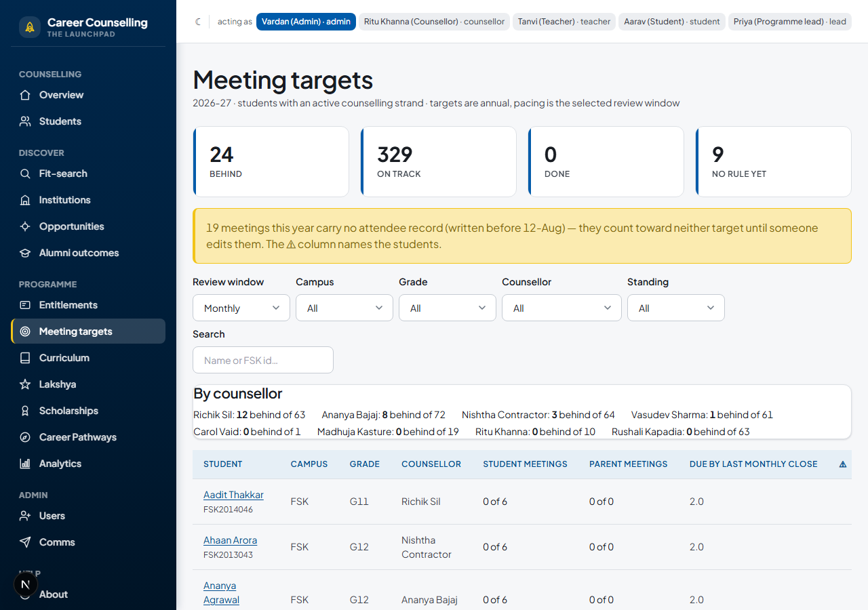Click the 0 Done summary card

(606, 161)
